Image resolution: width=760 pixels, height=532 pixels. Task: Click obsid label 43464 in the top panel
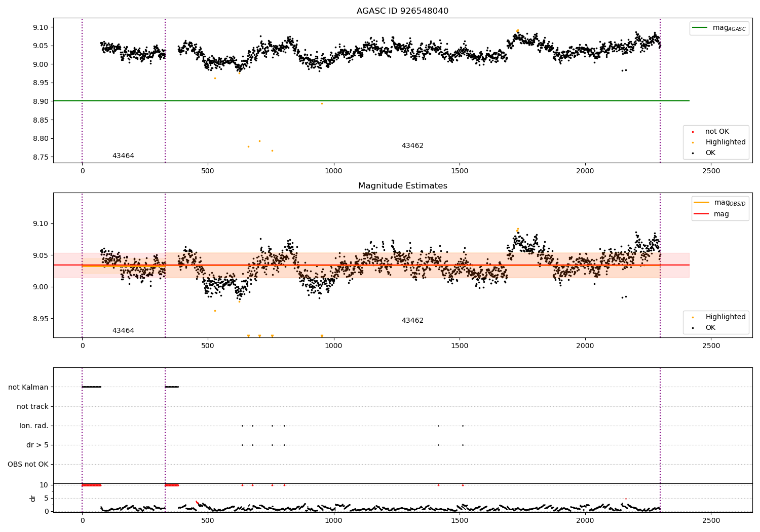point(123,156)
